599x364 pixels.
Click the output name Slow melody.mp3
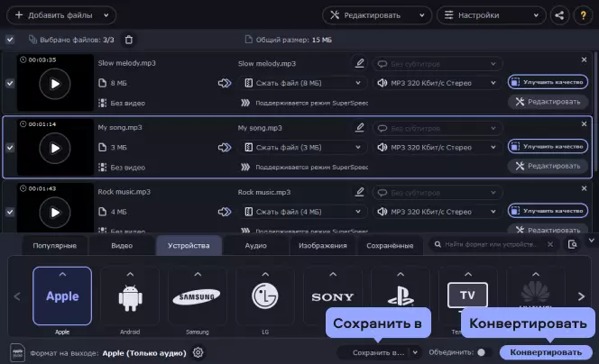[267, 63]
